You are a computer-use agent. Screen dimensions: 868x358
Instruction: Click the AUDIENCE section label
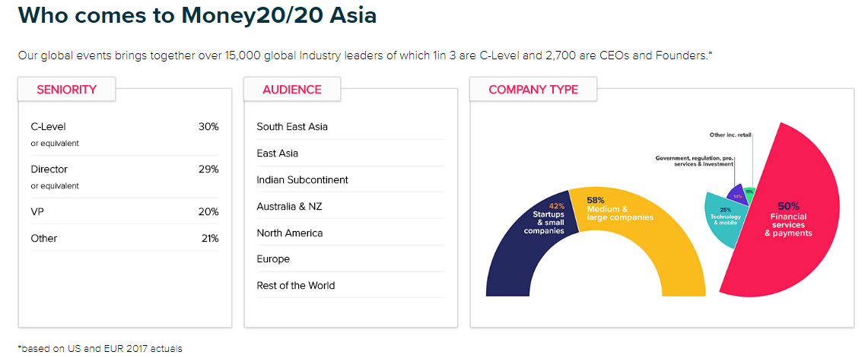click(292, 90)
